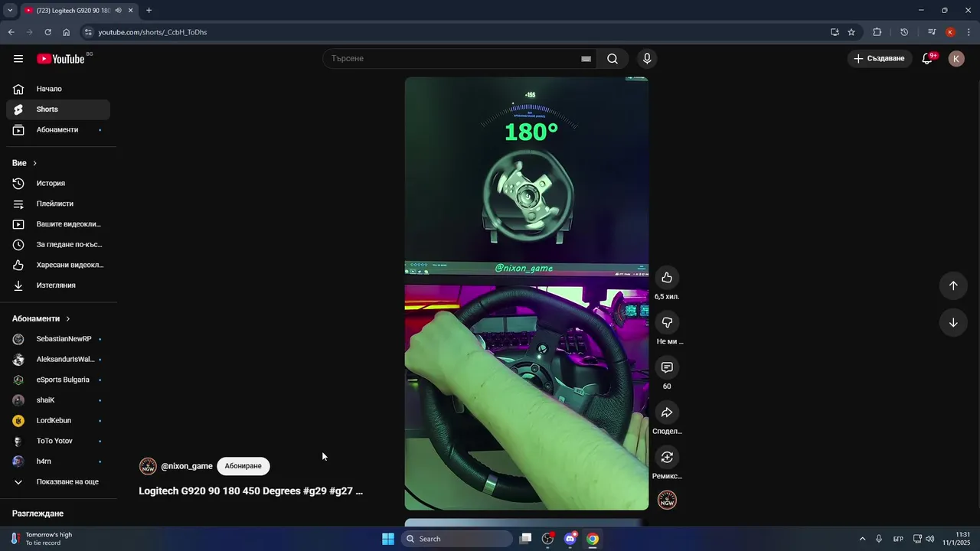Click the short video player
980x551 pixels.
(527, 293)
